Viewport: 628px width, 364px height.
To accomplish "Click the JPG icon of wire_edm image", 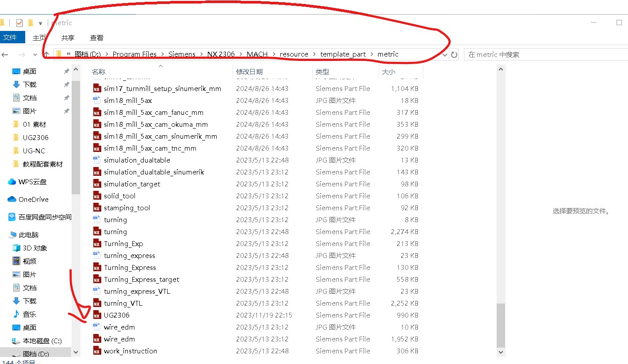I will click(97, 327).
